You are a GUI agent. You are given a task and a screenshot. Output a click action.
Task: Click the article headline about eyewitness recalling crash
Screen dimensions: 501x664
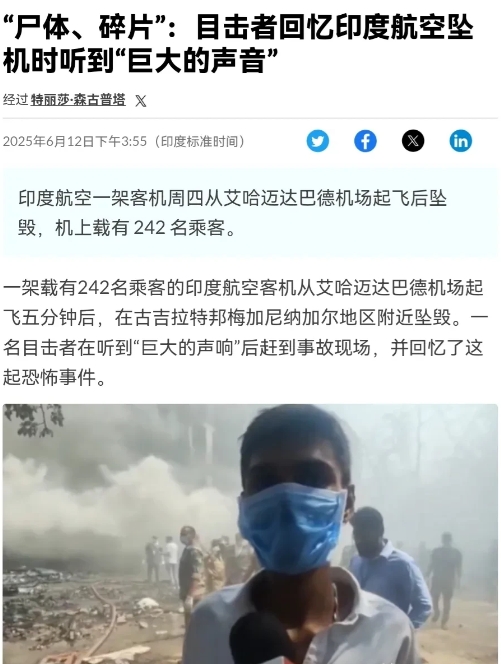[x=238, y=44]
